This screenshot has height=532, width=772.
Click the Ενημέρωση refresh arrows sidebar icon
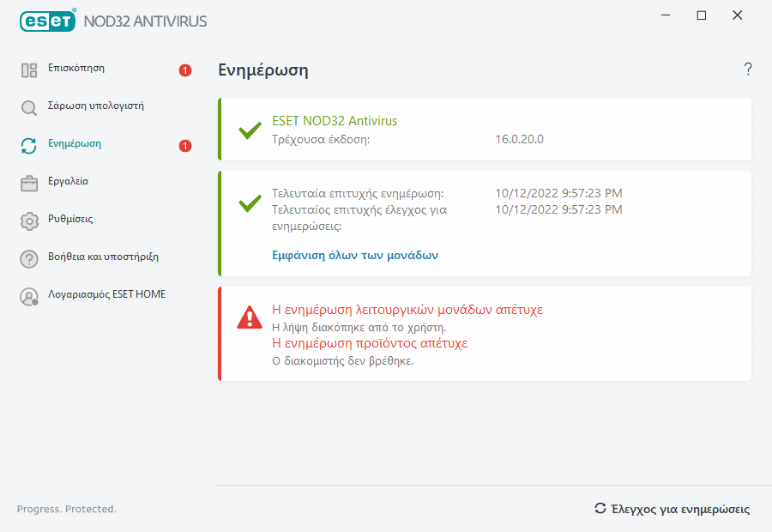[x=29, y=146]
